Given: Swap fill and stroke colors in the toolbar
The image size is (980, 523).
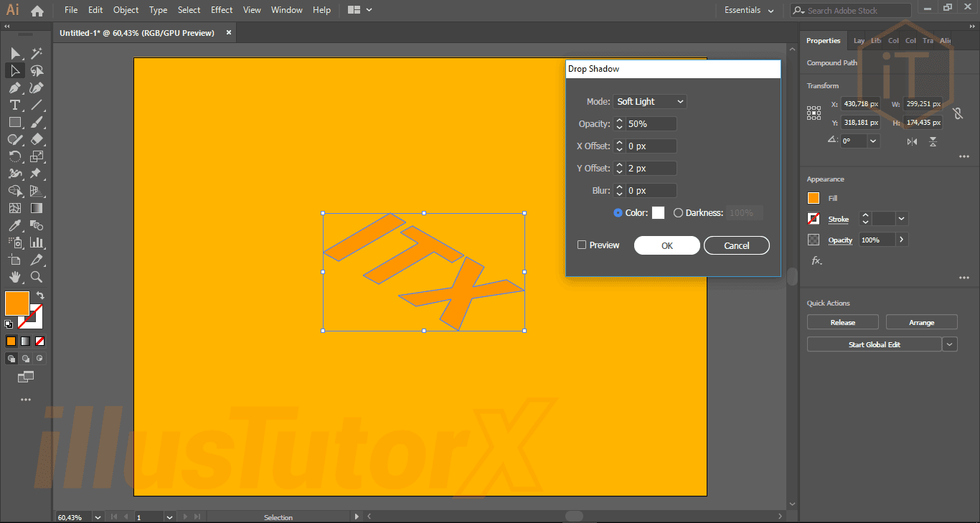Looking at the screenshot, I should coord(40,296).
